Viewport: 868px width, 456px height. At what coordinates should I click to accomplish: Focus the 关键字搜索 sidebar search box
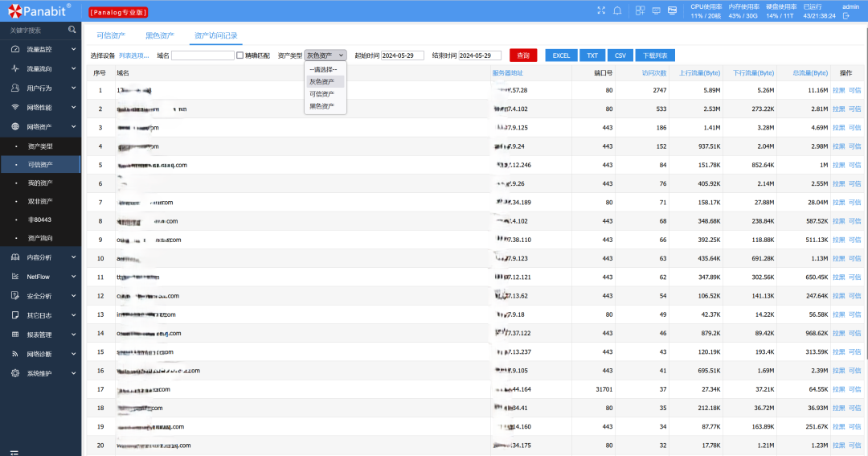36,30
